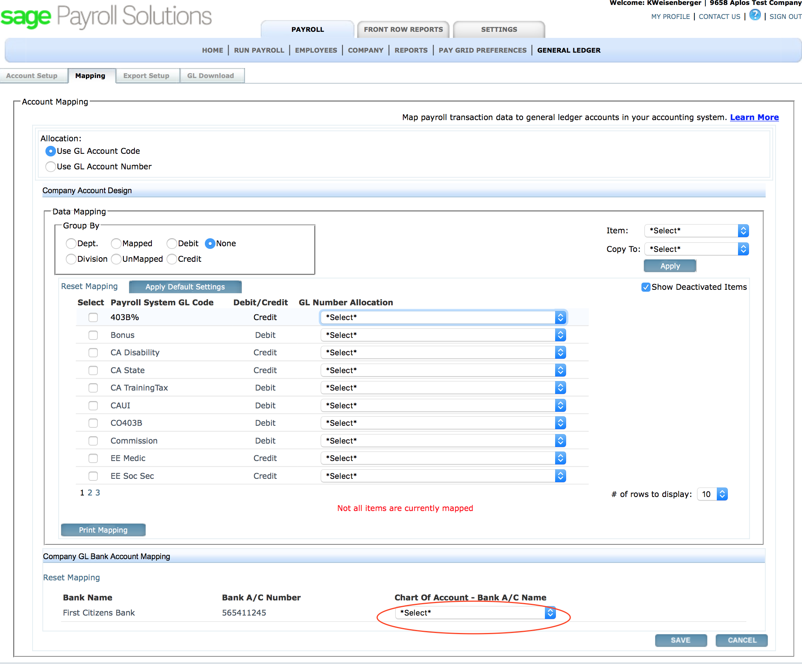Uncheck Show Deactivated Items
Image resolution: width=802 pixels, height=672 pixels.
(646, 287)
